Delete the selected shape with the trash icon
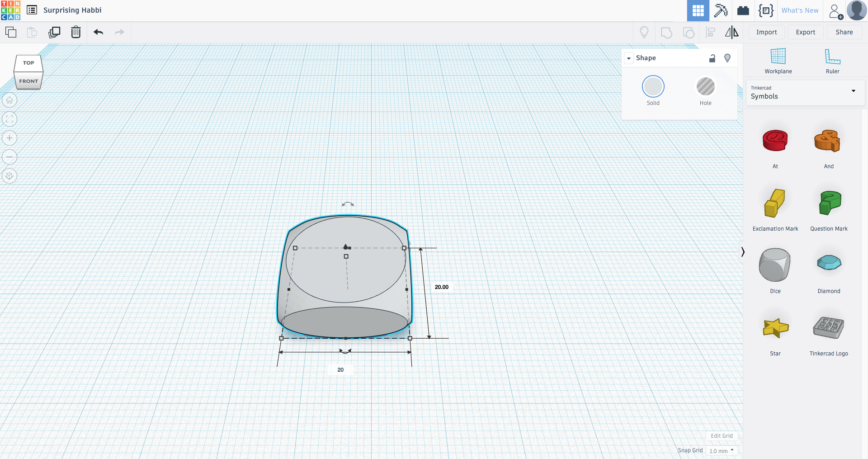868x459 pixels. click(x=76, y=32)
